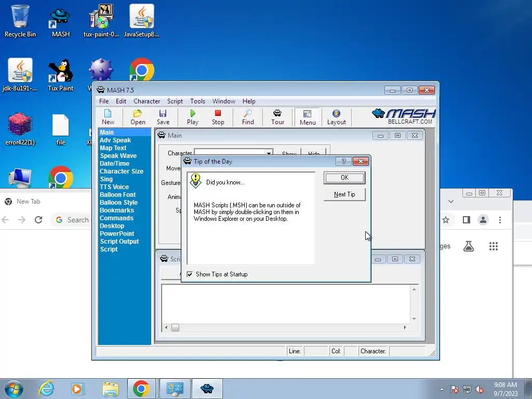Screen dimensions: 532x399
Task: Open File Explorer from the taskbar
Action: click(111, 389)
